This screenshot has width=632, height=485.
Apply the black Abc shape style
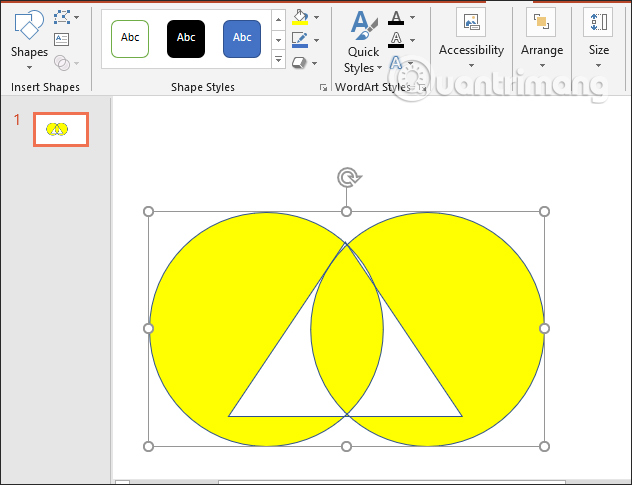(x=186, y=39)
